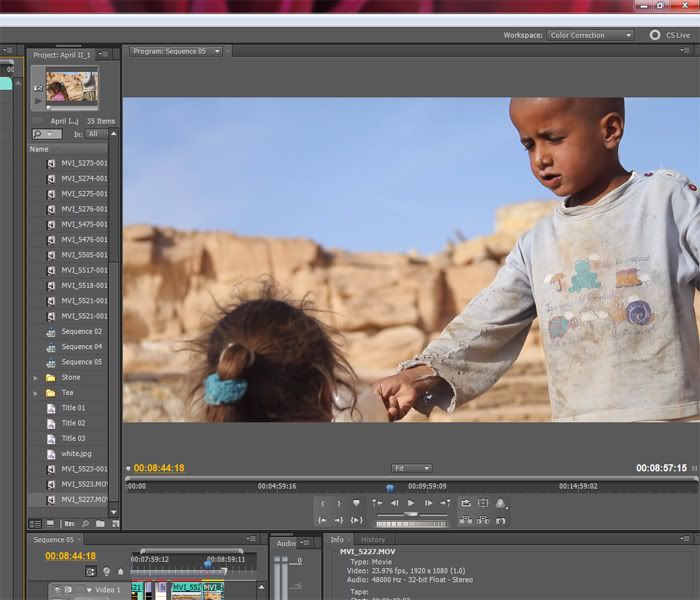700x600 pixels.
Task: Click the Go to Next Marker icon
Action: [445, 503]
